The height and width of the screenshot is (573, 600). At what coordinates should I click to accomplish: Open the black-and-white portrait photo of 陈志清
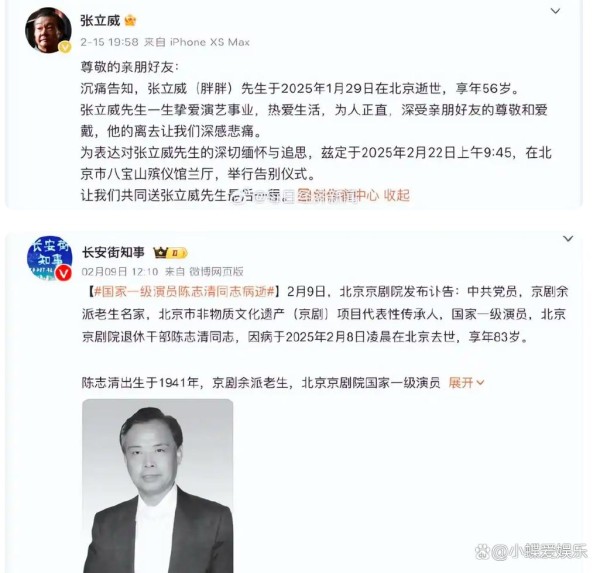click(158, 486)
